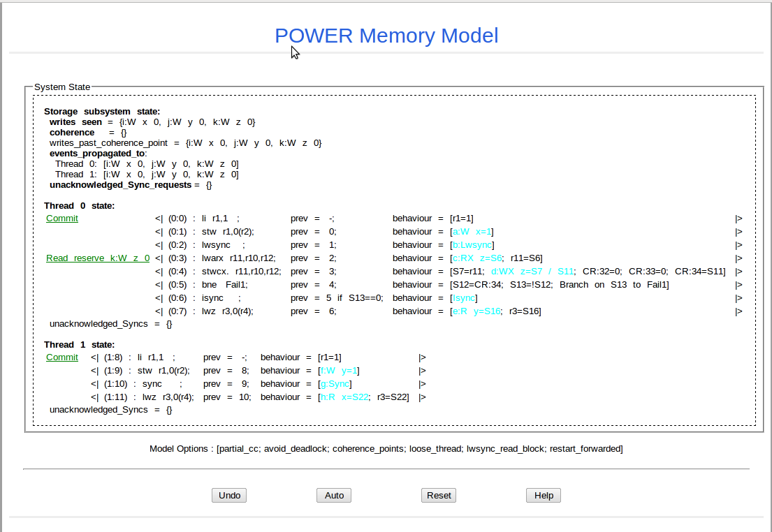This screenshot has width=772, height=532.
Task: Select the a:W x=1 write event
Action: click(473, 232)
